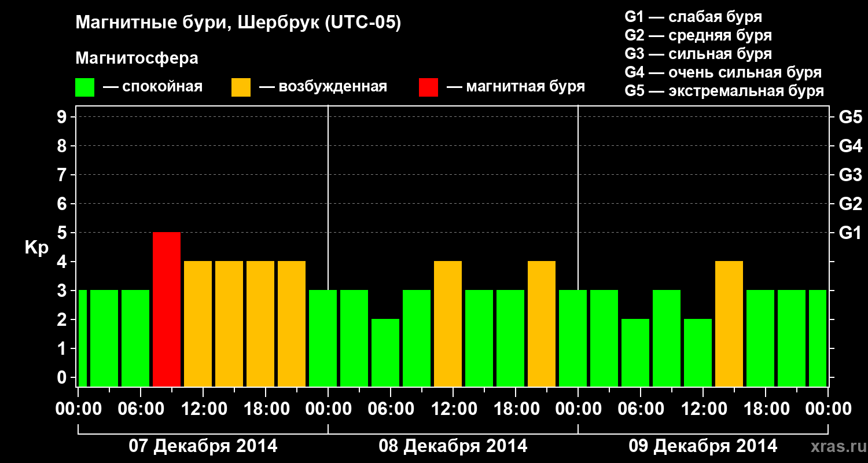
Task: Click the 'Магнитосфера' heading
Action: pos(137,58)
